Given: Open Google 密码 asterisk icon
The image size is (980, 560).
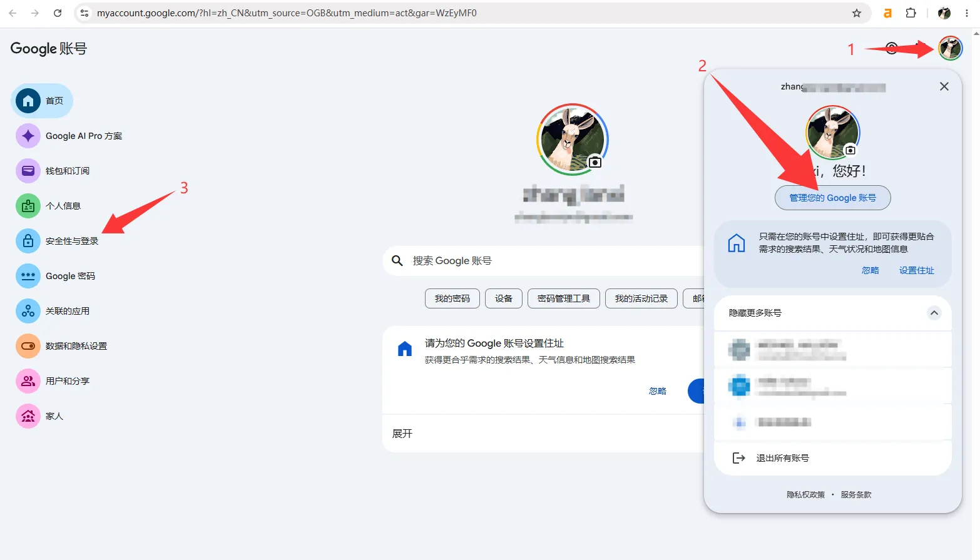Looking at the screenshot, I should click(28, 276).
